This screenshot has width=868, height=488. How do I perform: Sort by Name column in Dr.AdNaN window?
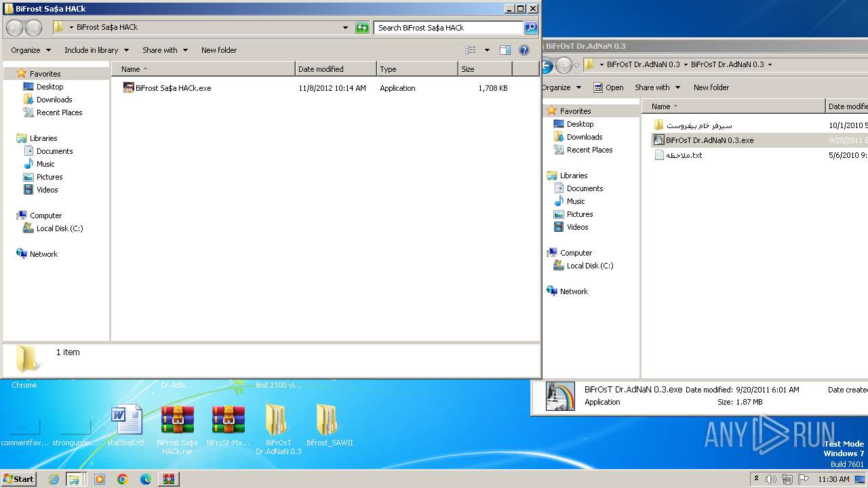(x=734, y=106)
